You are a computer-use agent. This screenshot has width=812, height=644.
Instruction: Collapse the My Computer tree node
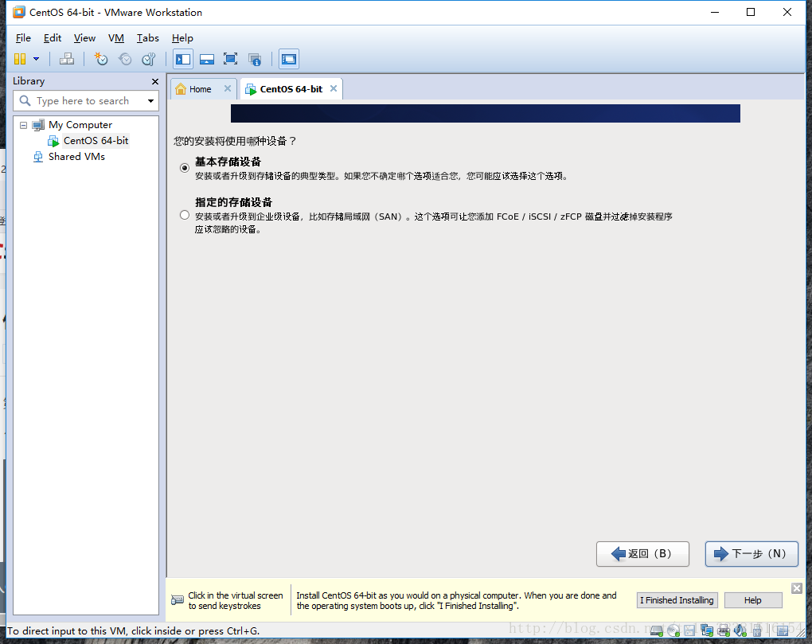click(23, 125)
